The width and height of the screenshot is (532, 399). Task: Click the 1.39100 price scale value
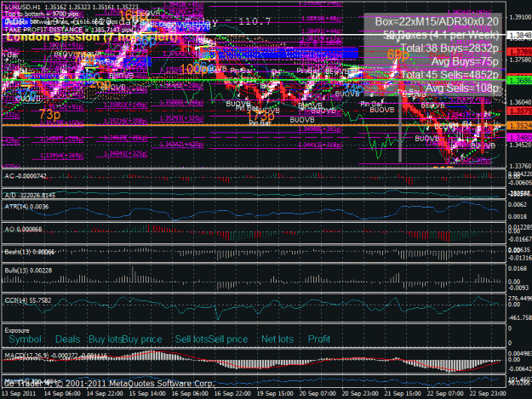pyautogui.click(x=520, y=17)
